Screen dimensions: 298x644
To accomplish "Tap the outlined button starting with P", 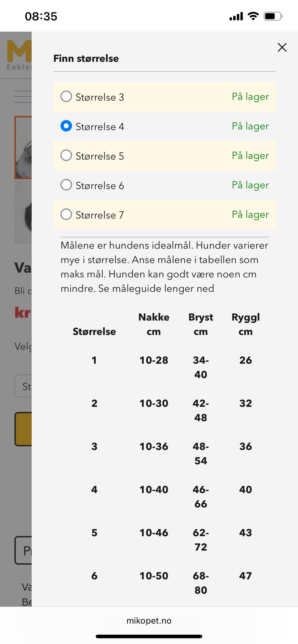I will 23,550.
